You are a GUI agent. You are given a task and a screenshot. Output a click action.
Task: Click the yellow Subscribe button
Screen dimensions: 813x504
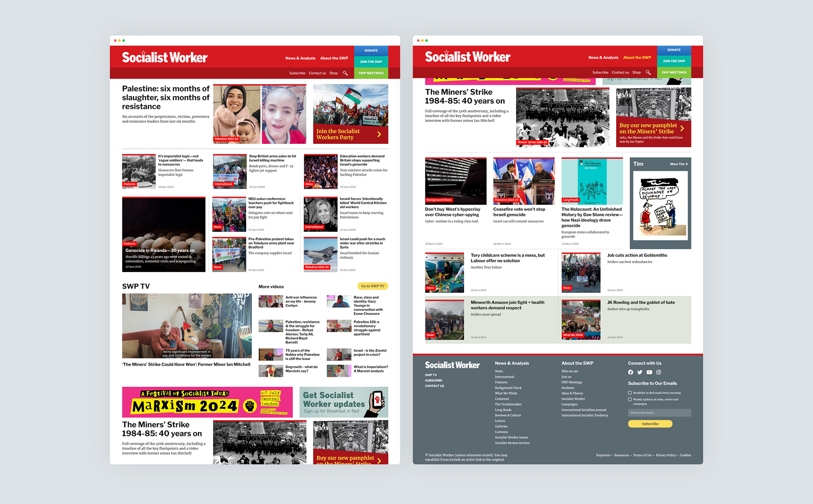(x=650, y=424)
